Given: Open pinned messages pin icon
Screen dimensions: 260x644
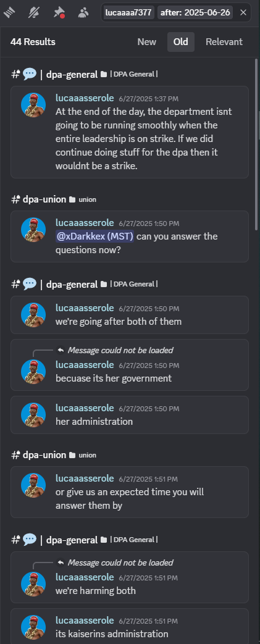Looking at the screenshot, I should pos(59,13).
